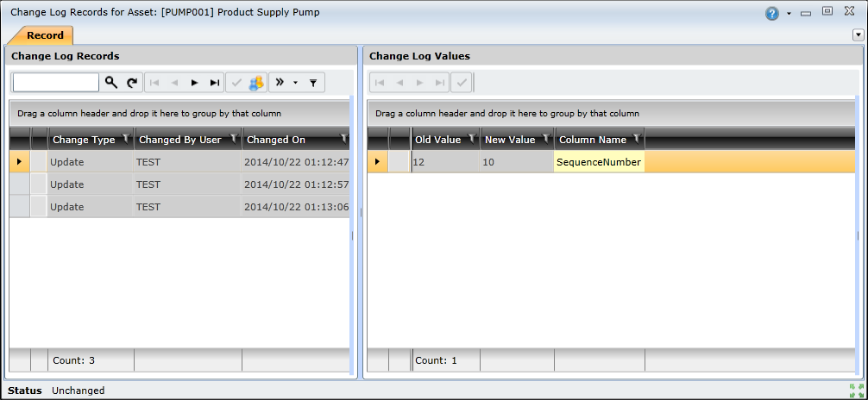This screenshot has width=868, height=400.
Task: Click the checkmark icon in Records toolbar
Action: click(237, 83)
